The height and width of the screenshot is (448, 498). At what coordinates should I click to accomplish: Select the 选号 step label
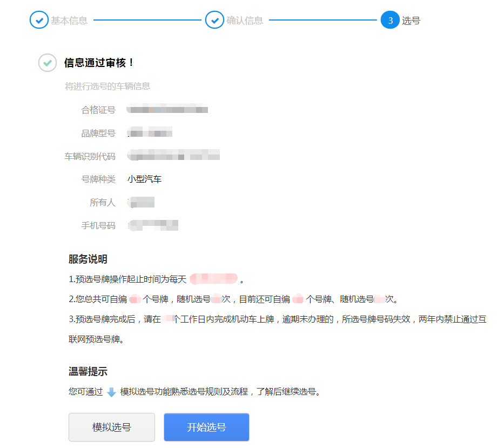click(x=411, y=21)
